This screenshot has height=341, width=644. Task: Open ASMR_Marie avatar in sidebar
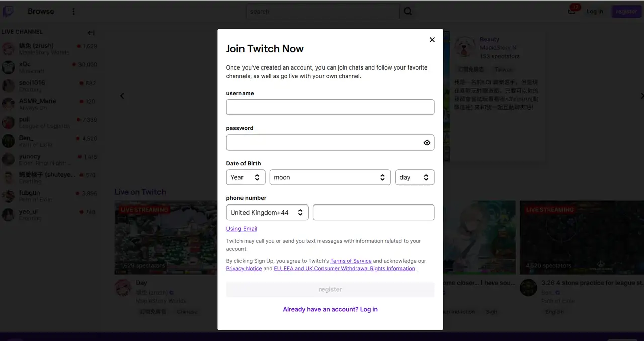(x=8, y=104)
